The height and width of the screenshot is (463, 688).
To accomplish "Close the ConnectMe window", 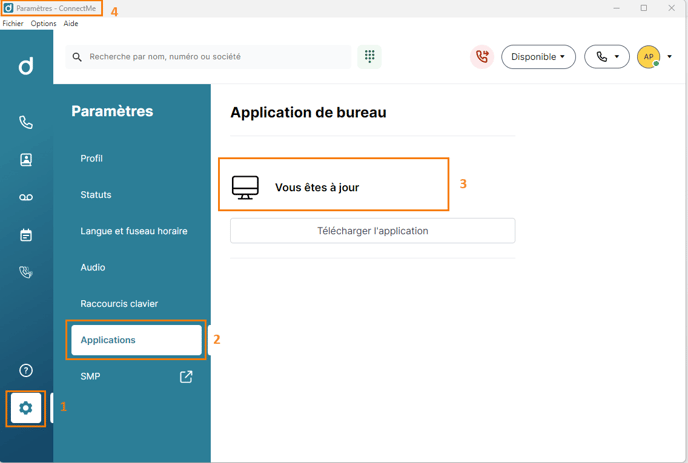I will click(x=671, y=8).
